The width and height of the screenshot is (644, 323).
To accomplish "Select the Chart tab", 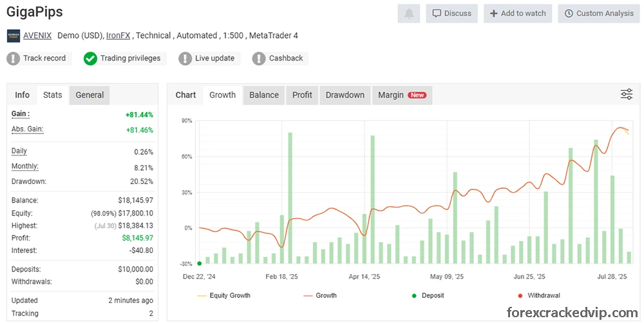I will tap(185, 95).
